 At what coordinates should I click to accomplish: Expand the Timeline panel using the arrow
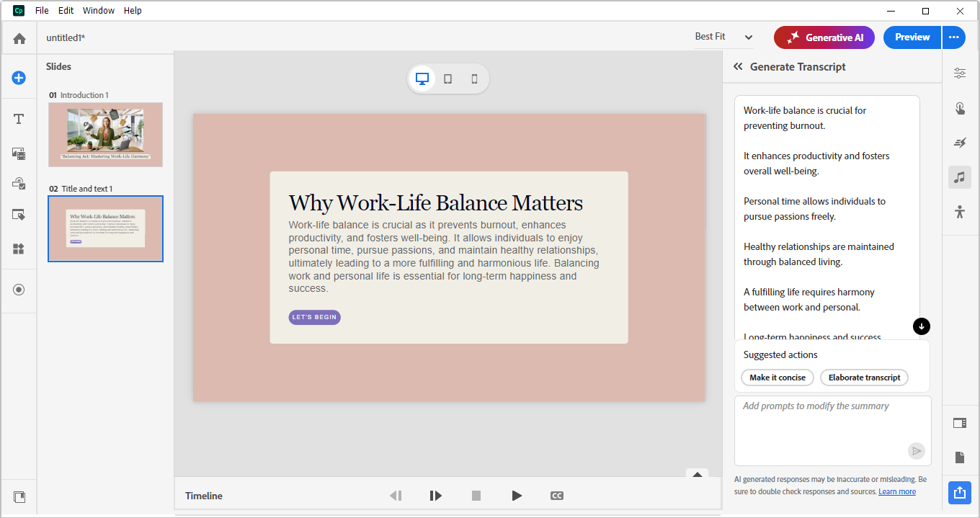(697, 474)
